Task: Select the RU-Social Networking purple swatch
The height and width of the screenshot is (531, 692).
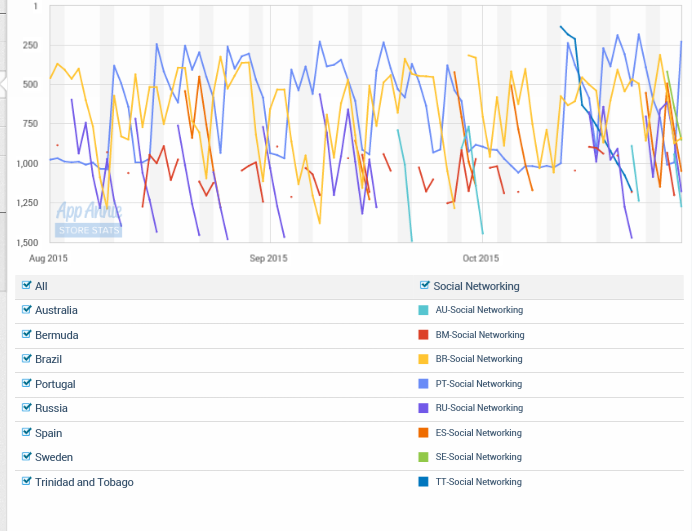Action: [424, 408]
